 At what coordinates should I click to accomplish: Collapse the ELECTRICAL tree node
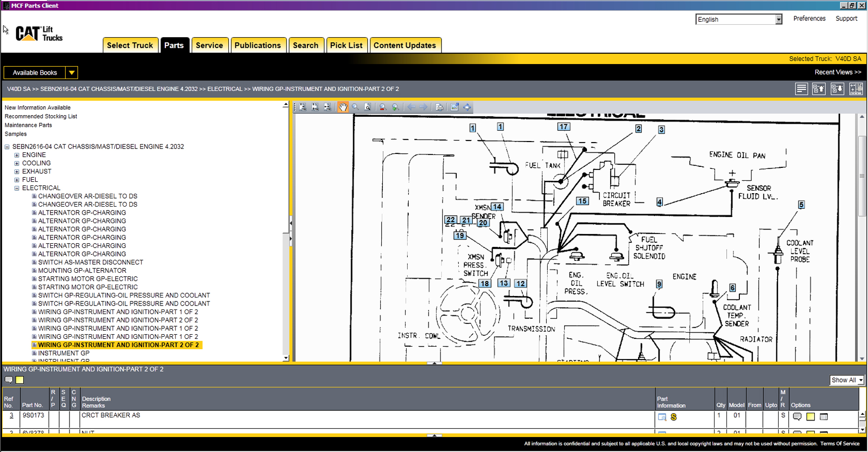pos(17,188)
